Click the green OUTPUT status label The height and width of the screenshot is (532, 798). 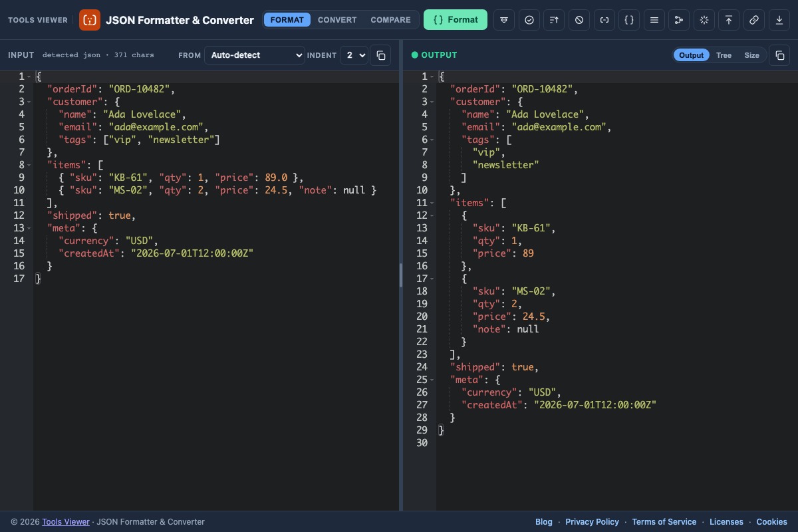pyautogui.click(x=439, y=55)
